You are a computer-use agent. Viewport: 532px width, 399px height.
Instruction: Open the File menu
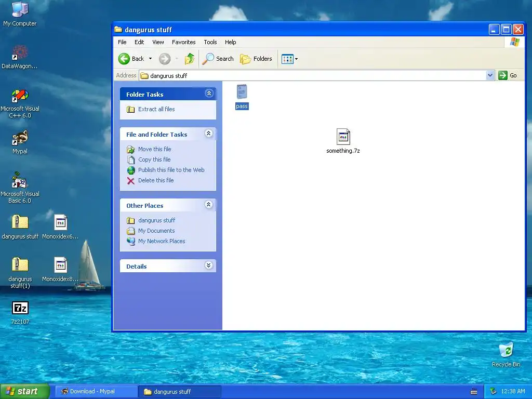[122, 42]
